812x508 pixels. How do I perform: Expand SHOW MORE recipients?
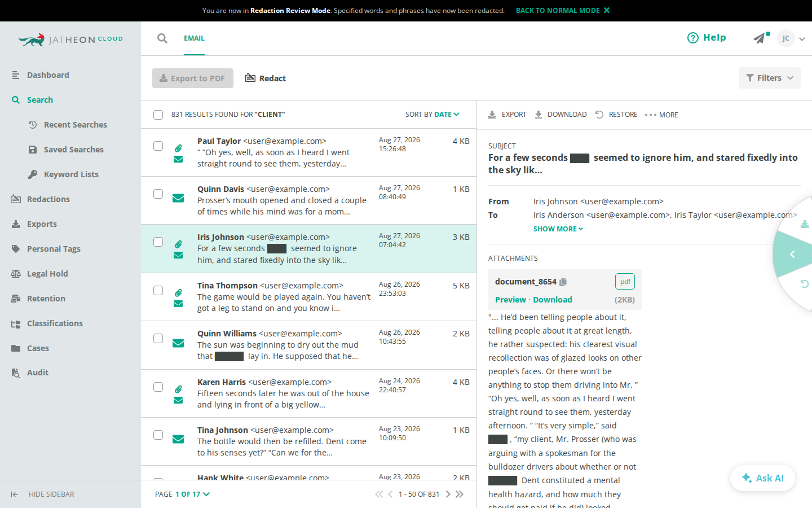click(x=558, y=229)
